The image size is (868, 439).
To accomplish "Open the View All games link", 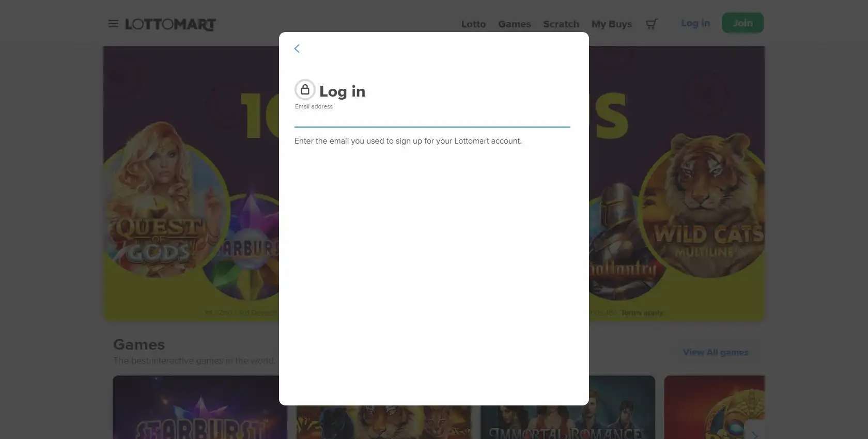I will (x=715, y=352).
